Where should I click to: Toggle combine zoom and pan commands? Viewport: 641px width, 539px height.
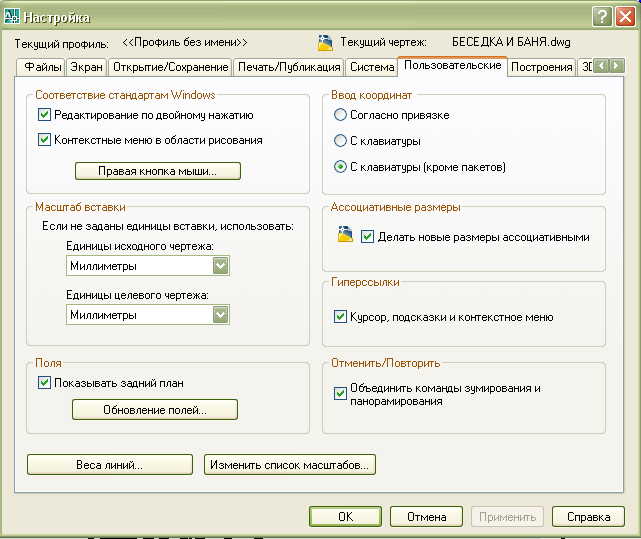[340, 394]
